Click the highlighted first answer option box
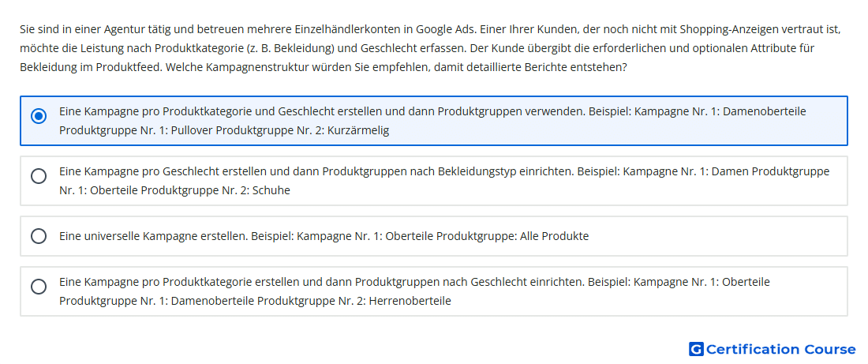The width and height of the screenshot is (868, 364). [434, 121]
